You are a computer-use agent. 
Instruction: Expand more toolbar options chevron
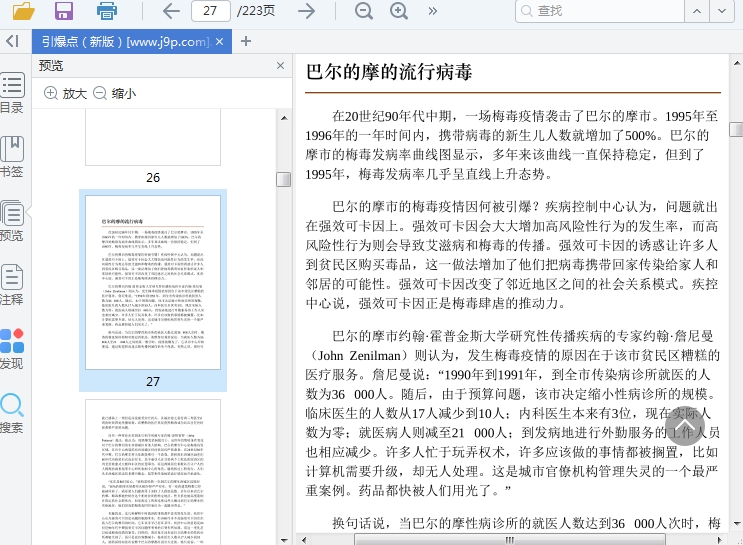(x=433, y=11)
